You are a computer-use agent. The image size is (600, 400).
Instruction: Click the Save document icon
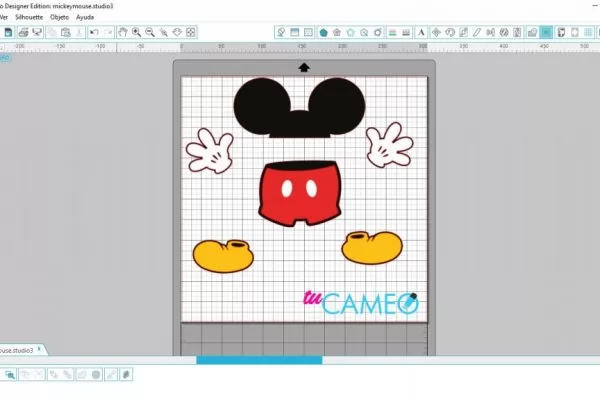tap(8, 33)
